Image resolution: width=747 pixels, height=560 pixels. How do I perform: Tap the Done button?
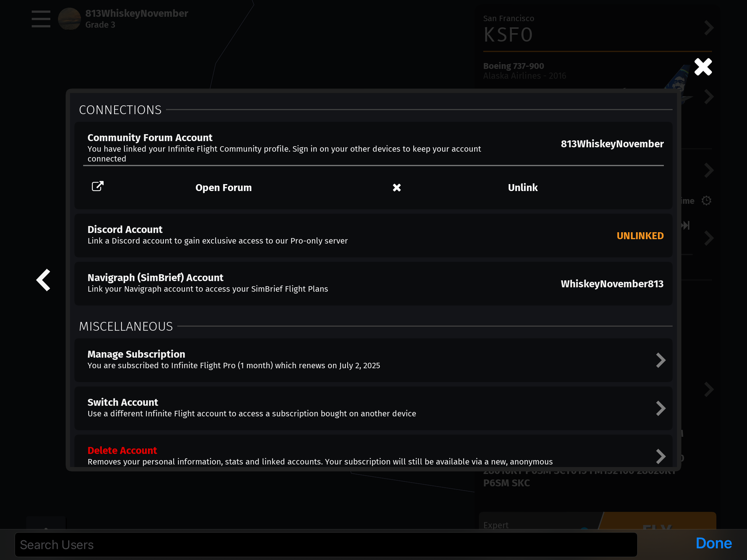pos(714,543)
